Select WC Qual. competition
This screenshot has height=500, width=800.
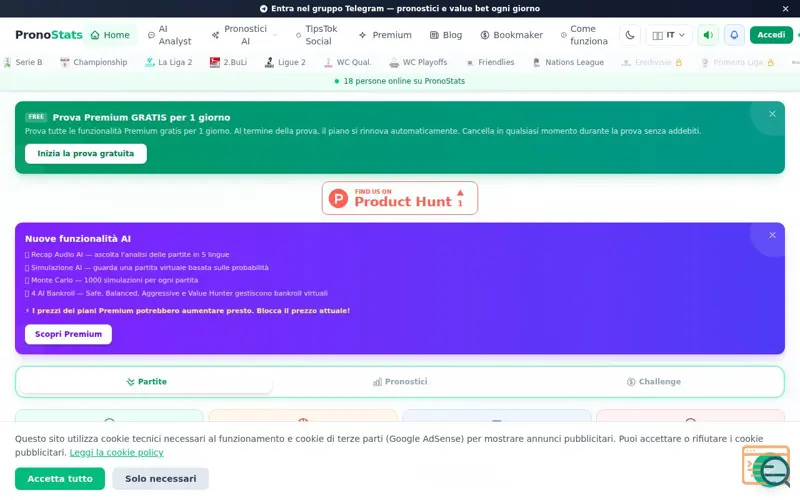[348, 62]
